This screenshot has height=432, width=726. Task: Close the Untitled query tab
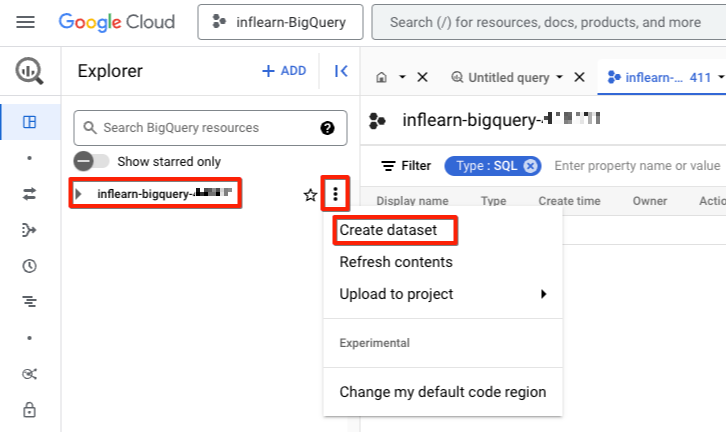(579, 77)
